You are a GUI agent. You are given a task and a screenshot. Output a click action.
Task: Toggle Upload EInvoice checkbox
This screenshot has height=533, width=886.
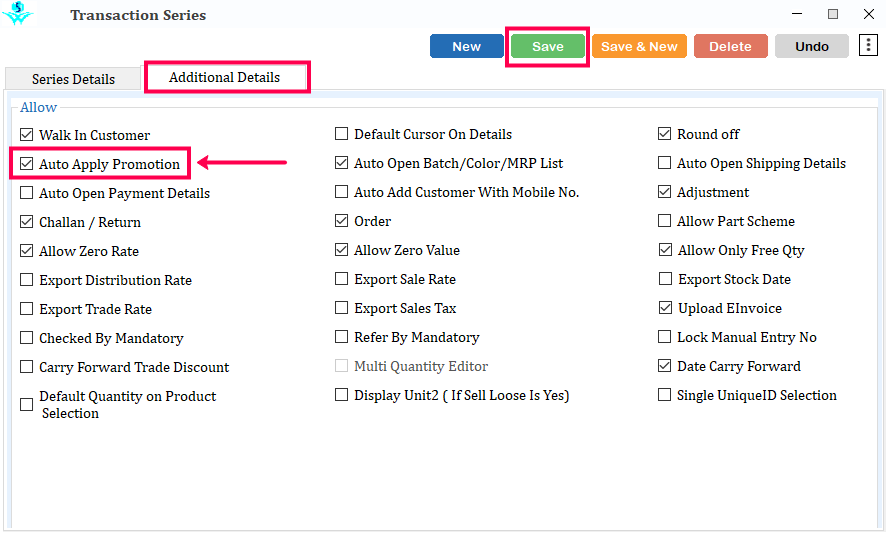coord(665,308)
